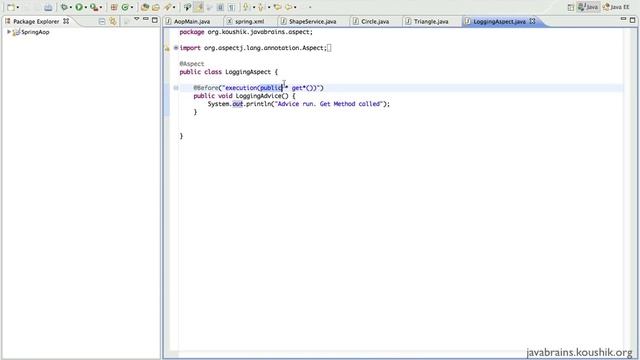Switch to the spring.xml tab

[249, 21]
